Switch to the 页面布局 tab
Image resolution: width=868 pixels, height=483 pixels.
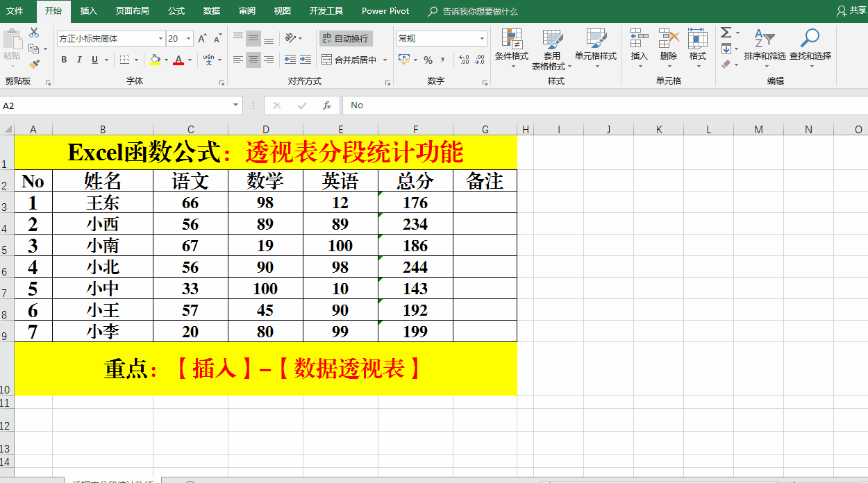click(132, 11)
